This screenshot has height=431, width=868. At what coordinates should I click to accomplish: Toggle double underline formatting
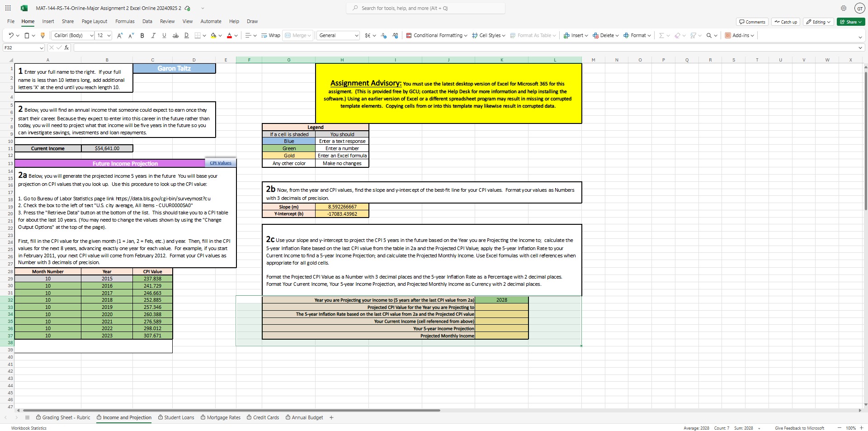pos(186,35)
